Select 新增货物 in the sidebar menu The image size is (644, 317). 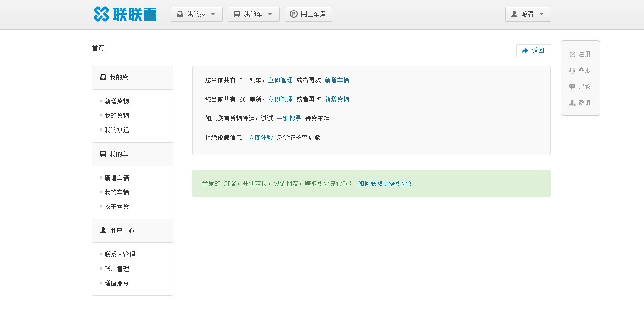coord(117,101)
